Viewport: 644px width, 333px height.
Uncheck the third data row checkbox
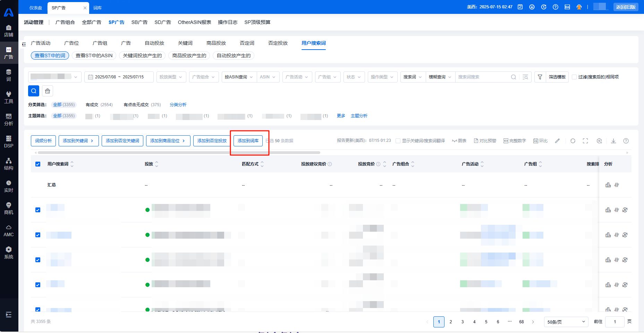(x=38, y=260)
